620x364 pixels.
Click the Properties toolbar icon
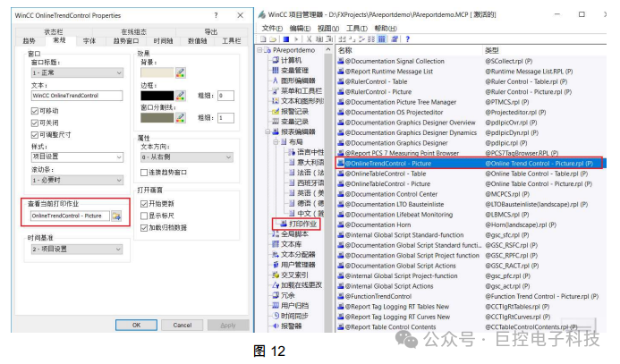coord(395,39)
